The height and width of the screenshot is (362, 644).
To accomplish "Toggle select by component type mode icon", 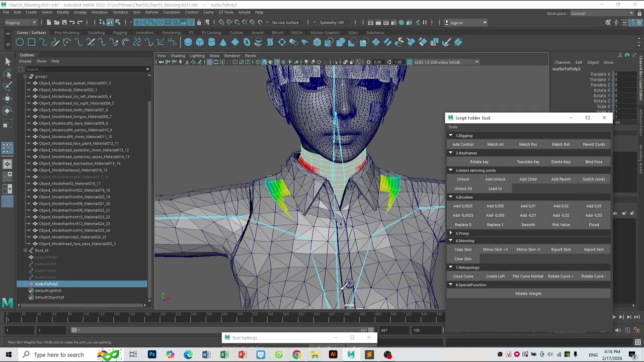I will coord(117,22).
